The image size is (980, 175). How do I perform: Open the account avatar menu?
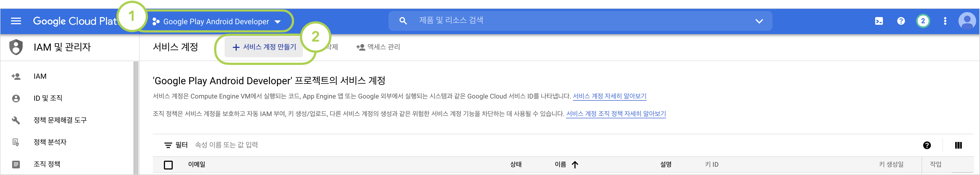[967, 21]
